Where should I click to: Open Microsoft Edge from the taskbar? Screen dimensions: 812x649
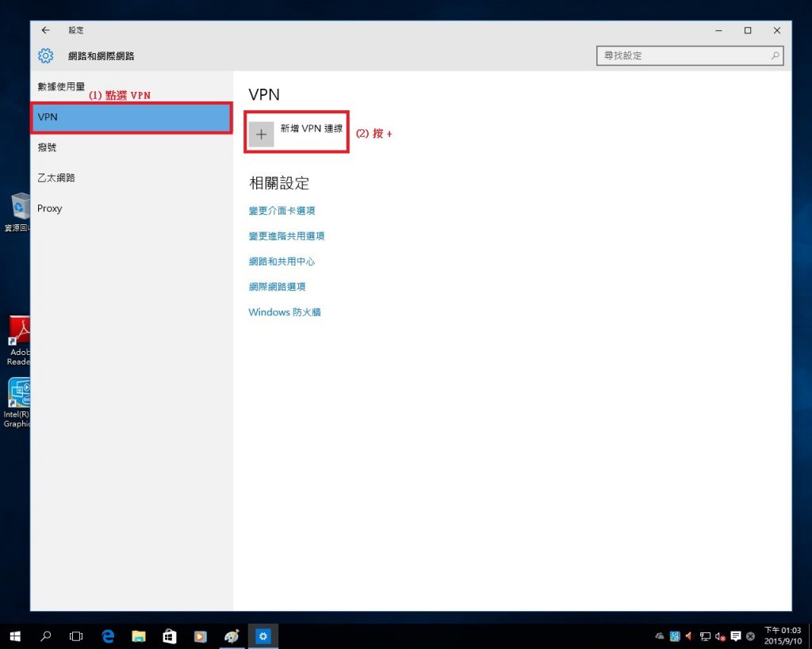click(108, 636)
